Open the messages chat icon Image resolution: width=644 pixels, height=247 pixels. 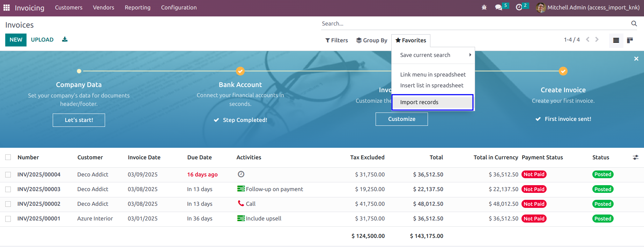499,7
